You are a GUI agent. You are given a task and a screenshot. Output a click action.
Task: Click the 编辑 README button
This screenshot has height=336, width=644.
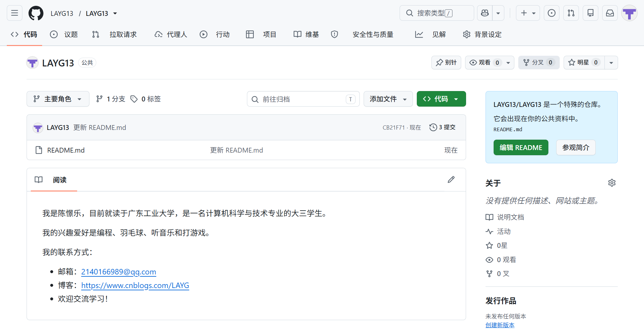[521, 147]
